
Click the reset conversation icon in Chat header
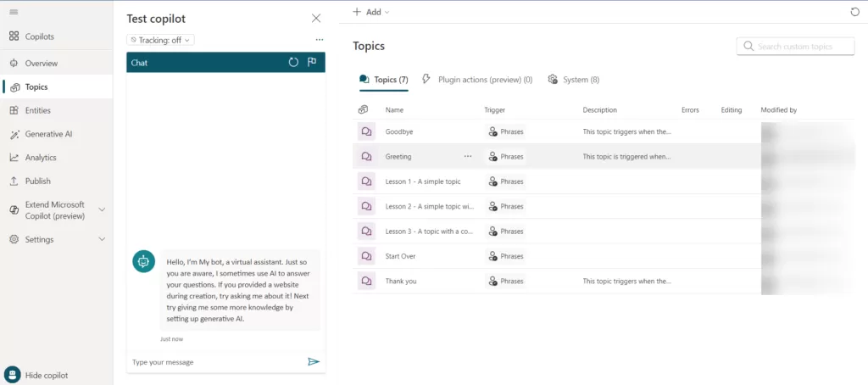click(x=293, y=63)
